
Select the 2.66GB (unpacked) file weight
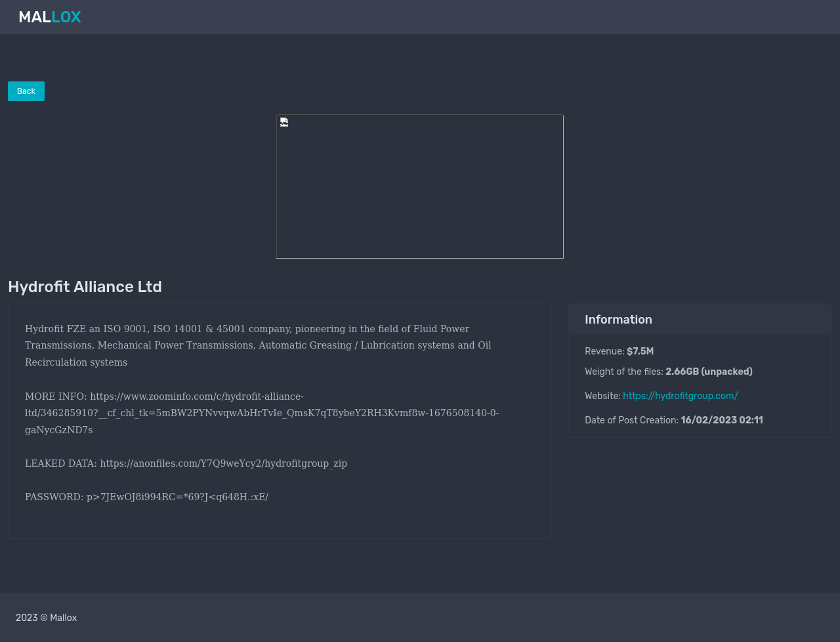(x=709, y=372)
